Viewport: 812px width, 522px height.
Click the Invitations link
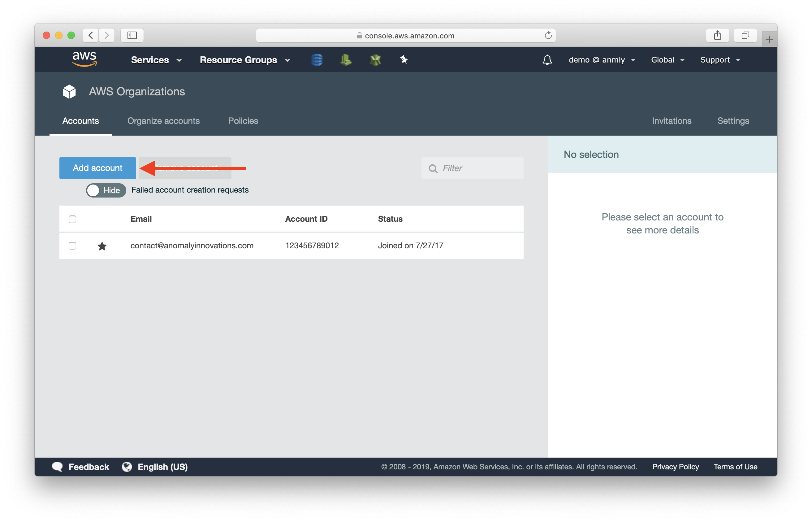671,120
